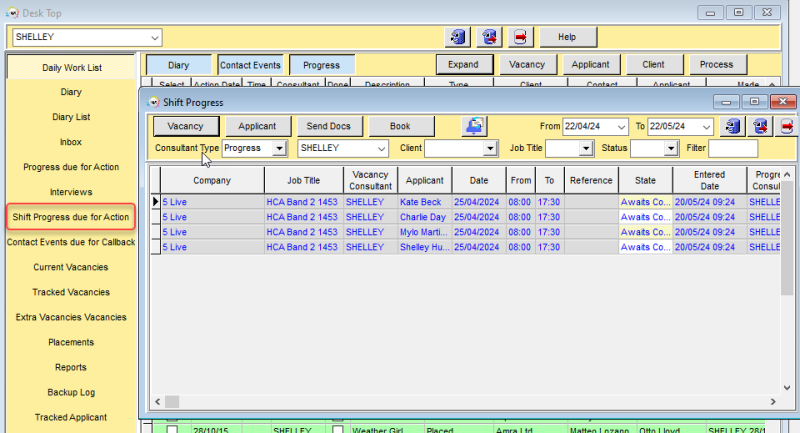Click the red arrow exit icon beside Help
Viewport: 800px width, 433px height.
tap(520, 37)
